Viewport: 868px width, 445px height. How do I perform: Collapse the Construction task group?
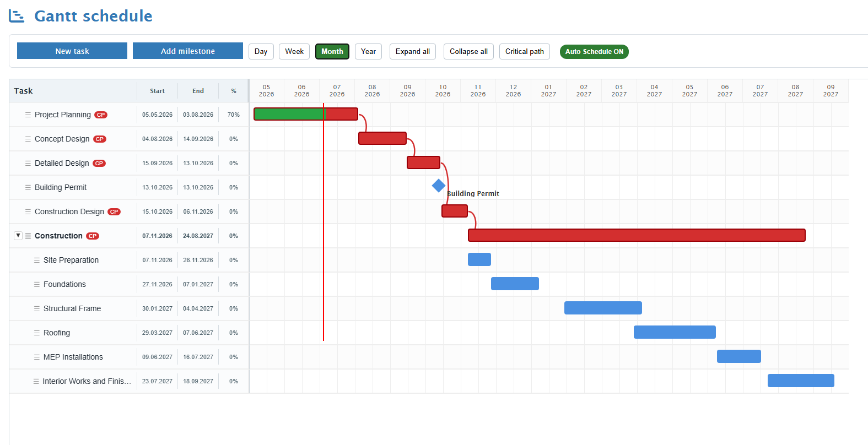[18, 236]
